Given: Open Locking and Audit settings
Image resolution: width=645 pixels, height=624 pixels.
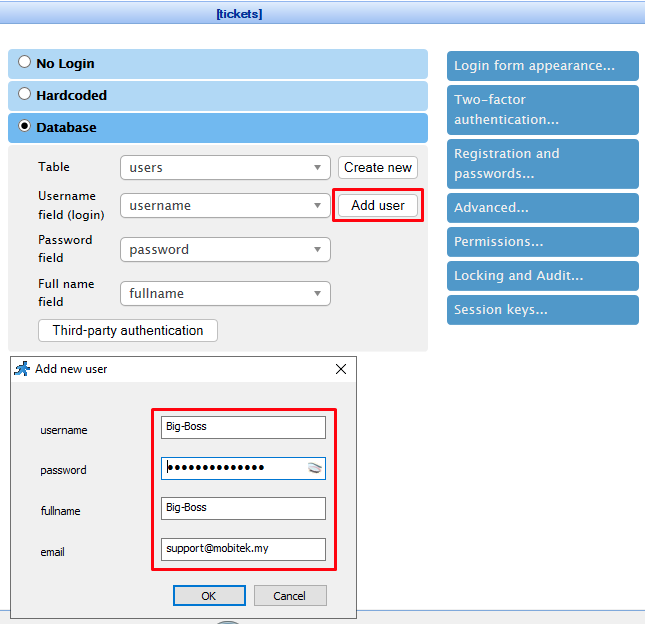Looking at the screenshot, I should tap(542, 276).
